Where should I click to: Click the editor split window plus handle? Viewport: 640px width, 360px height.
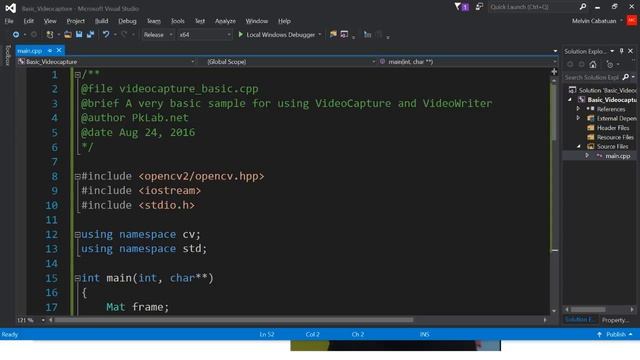coord(554,71)
